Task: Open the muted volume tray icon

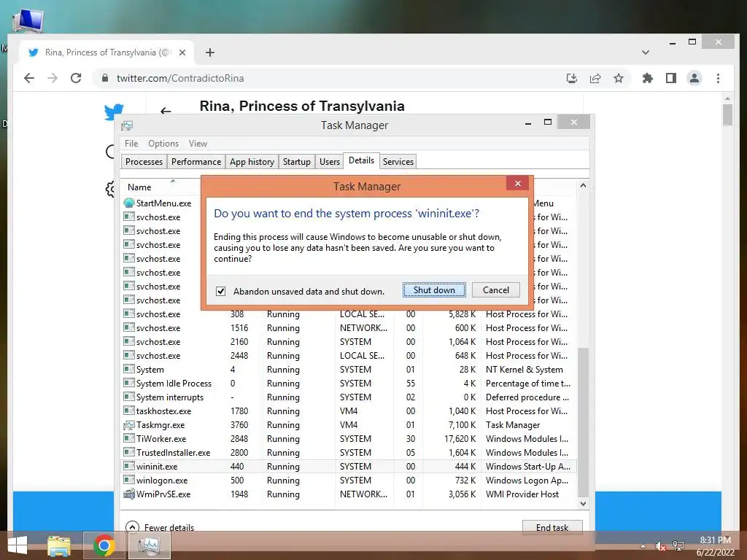Action: pyautogui.click(x=660, y=546)
